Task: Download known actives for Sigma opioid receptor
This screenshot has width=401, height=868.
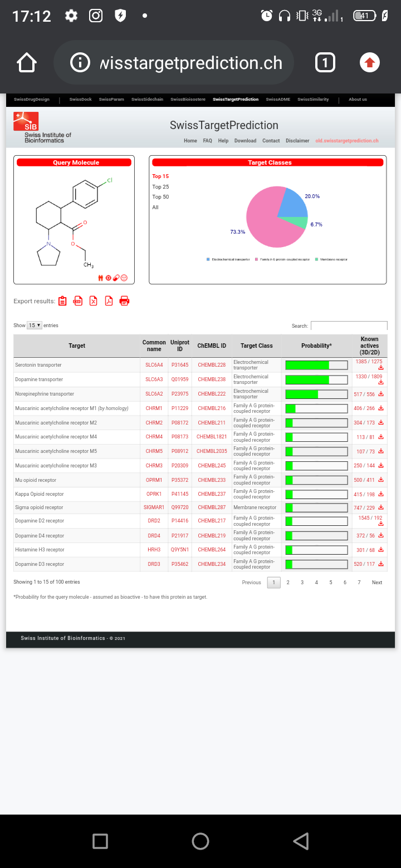Action: coord(381,507)
